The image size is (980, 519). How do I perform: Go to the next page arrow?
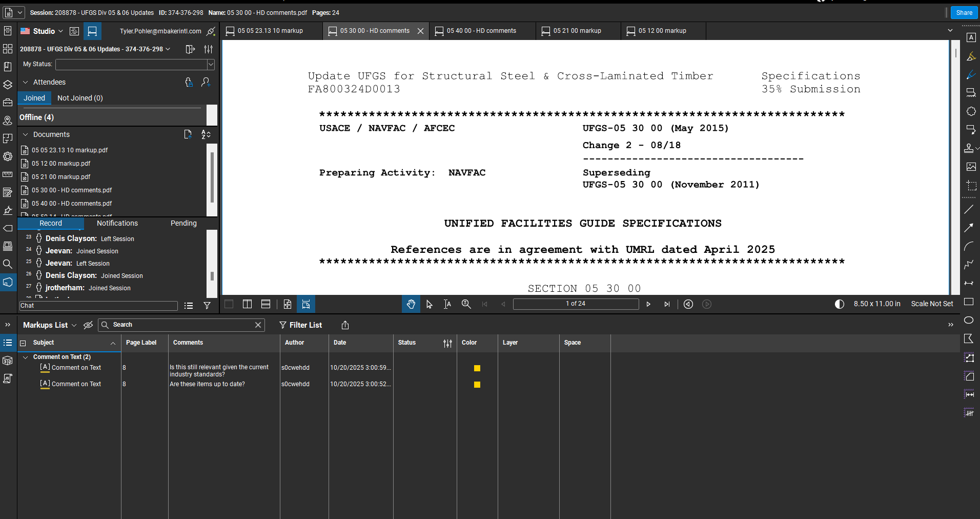tap(648, 304)
